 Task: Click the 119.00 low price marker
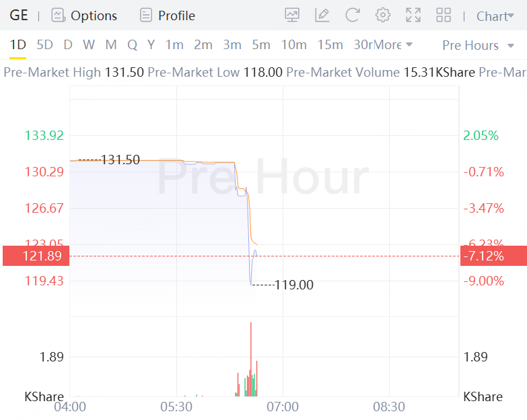click(x=294, y=285)
